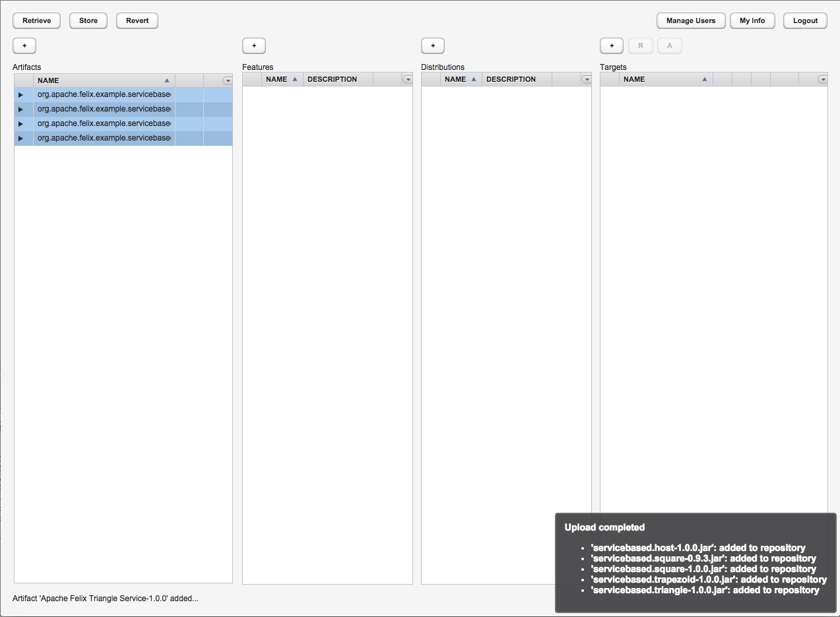The height and width of the screenshot is (617, 840).
Task: Click the add target plus button
Action: pos(612,46)
